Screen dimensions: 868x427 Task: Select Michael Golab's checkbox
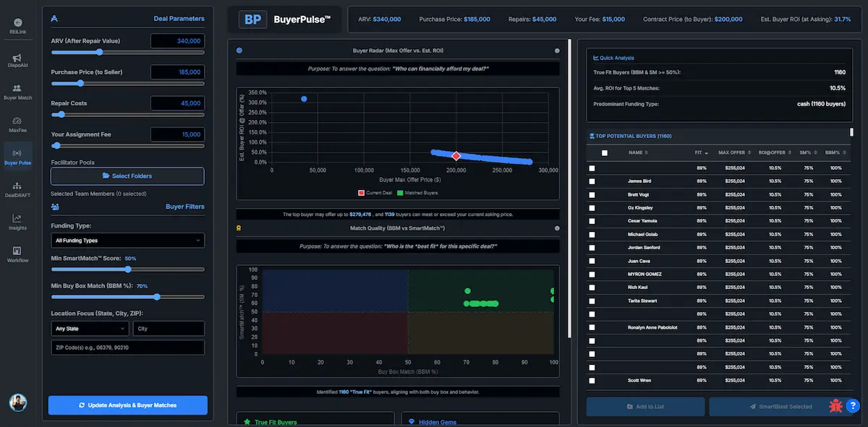592,234
